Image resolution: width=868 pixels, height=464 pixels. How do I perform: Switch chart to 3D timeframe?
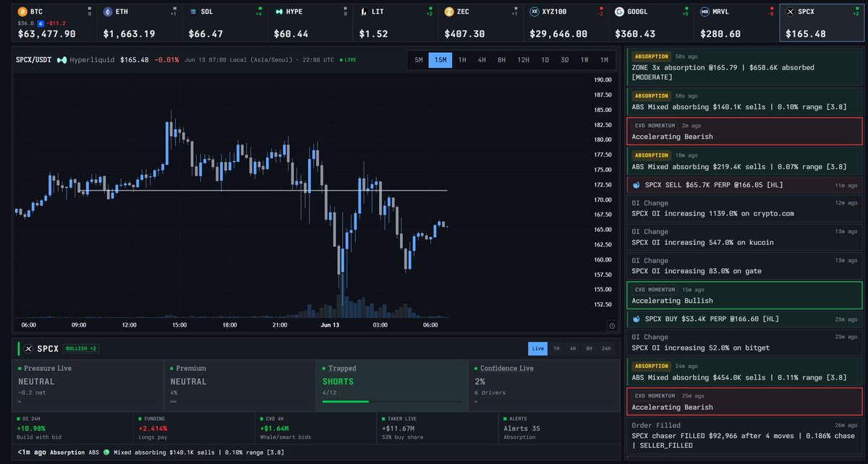pos(564,60)
